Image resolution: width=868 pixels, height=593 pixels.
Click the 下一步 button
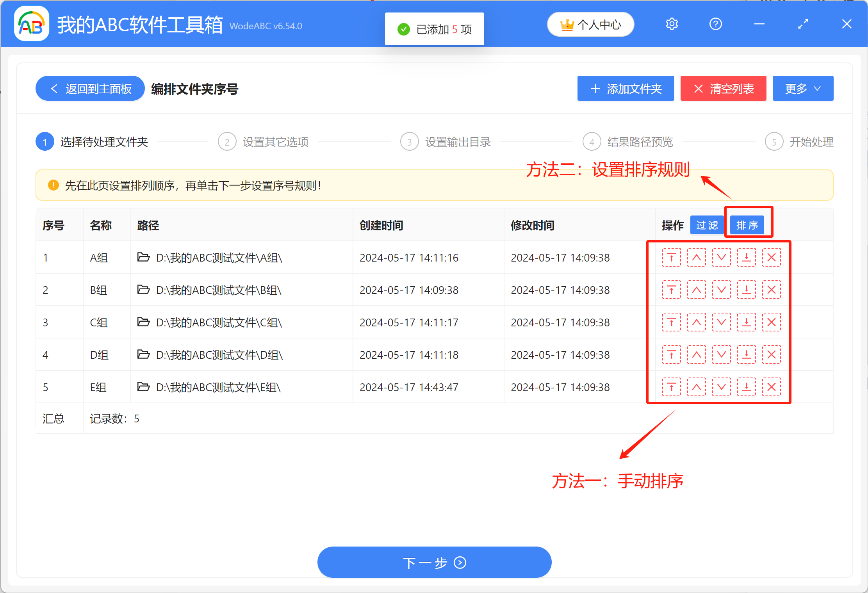434,562
